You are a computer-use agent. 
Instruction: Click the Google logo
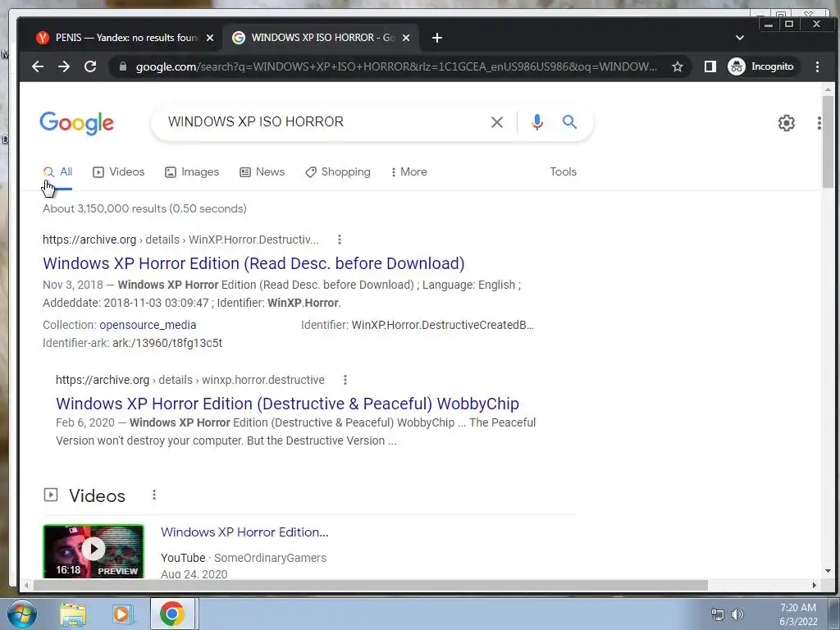[76, 123]
